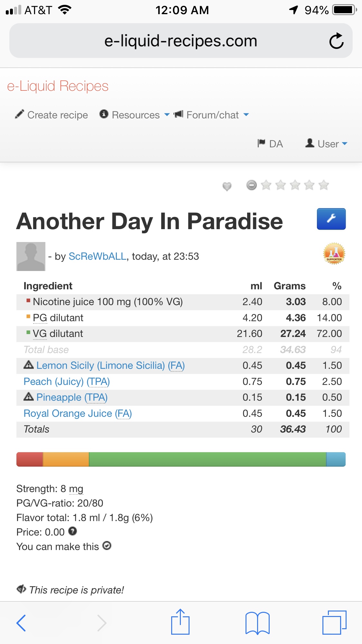Expand the User account menu

[x=327, y=144]
